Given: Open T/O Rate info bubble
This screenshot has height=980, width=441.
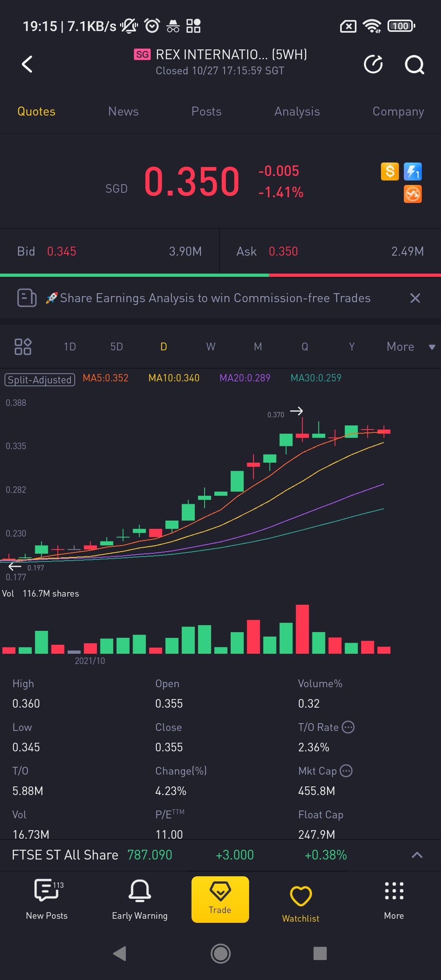Looking at the screenshot, I should (348, 727).
